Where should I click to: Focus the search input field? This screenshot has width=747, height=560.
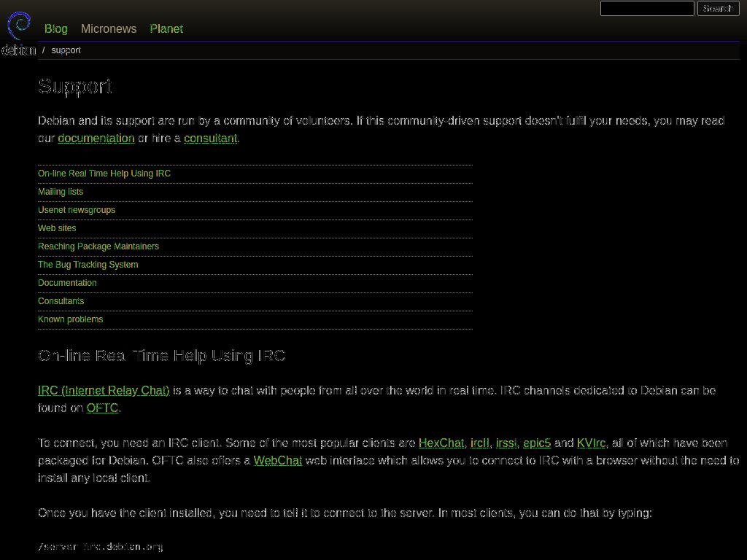click(647, 9)
